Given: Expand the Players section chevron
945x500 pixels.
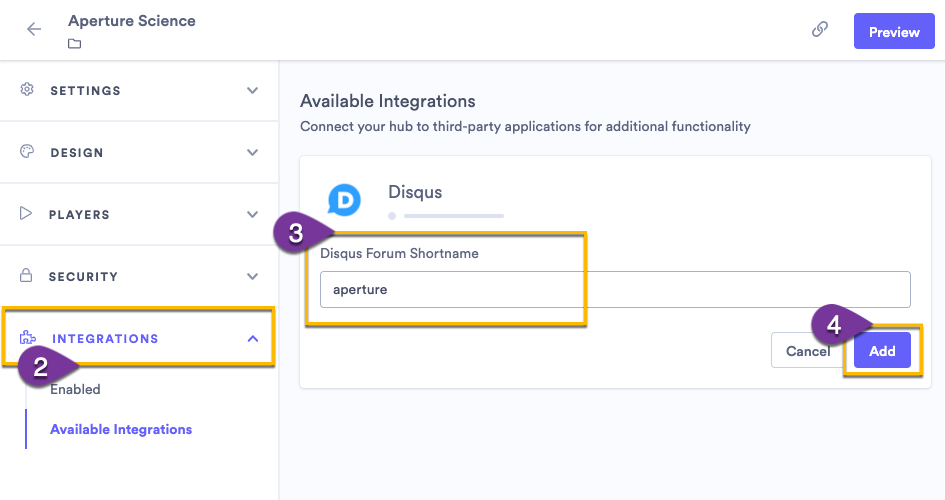Looking at the screenshot, I should pyautogui.click(x=253, y=214).
